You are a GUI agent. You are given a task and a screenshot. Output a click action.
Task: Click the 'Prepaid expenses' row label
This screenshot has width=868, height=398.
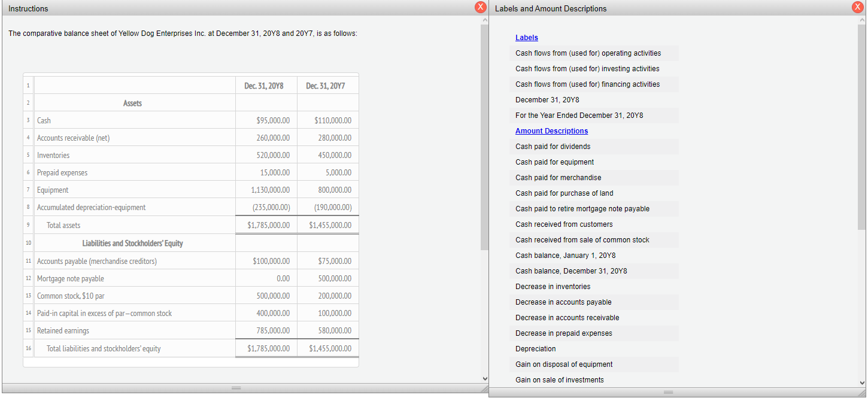(62, 173)
